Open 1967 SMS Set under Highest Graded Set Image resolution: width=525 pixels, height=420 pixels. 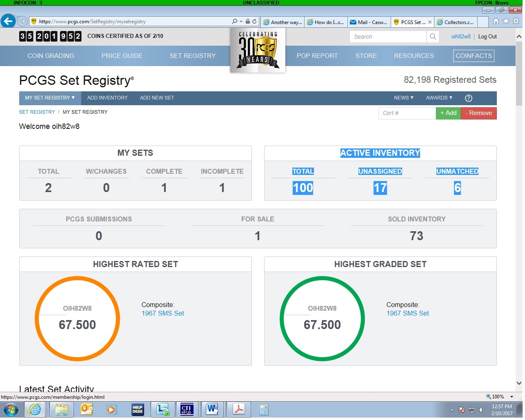point(408,314)
